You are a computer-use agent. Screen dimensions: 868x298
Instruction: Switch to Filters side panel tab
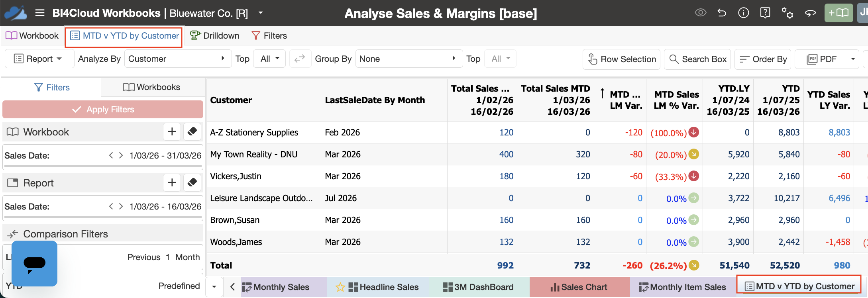pyautogui.click(x=52, y=87)
